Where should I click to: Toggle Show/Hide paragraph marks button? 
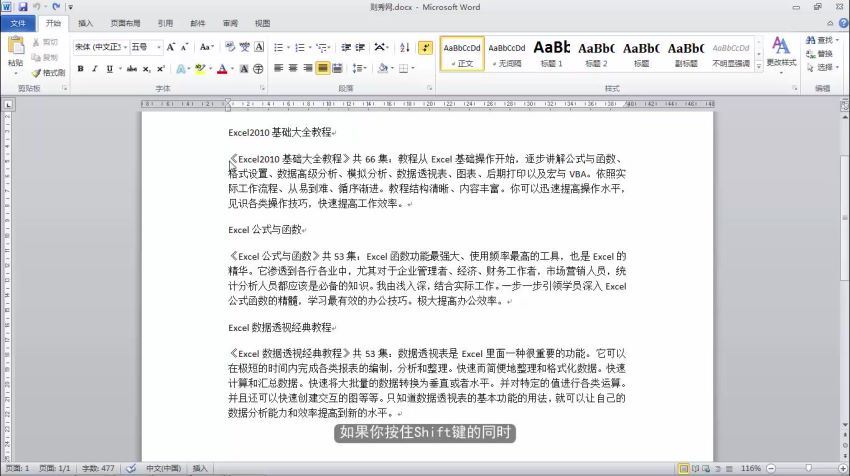point(426,48)
